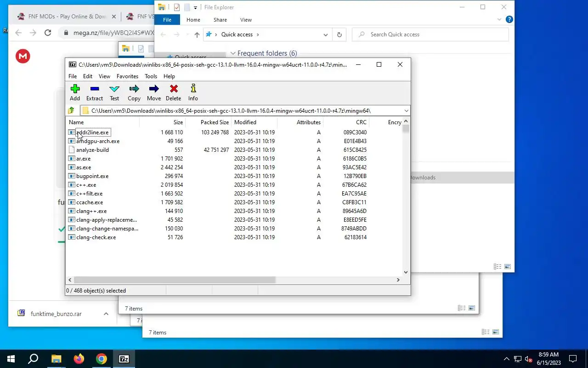This screenshot has width=588, height=368.
Task: Expand the File Explorer ribbon
Action: [499, 20]
